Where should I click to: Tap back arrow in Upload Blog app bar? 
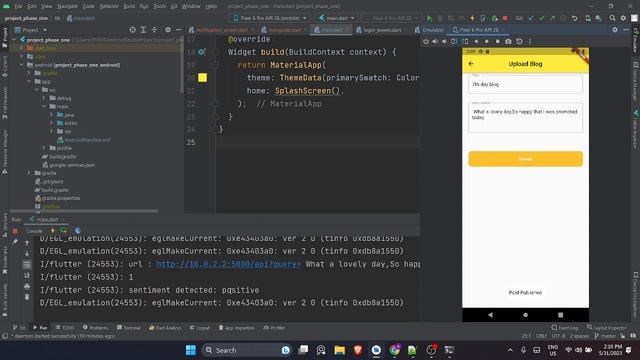(x=471, y=64)
